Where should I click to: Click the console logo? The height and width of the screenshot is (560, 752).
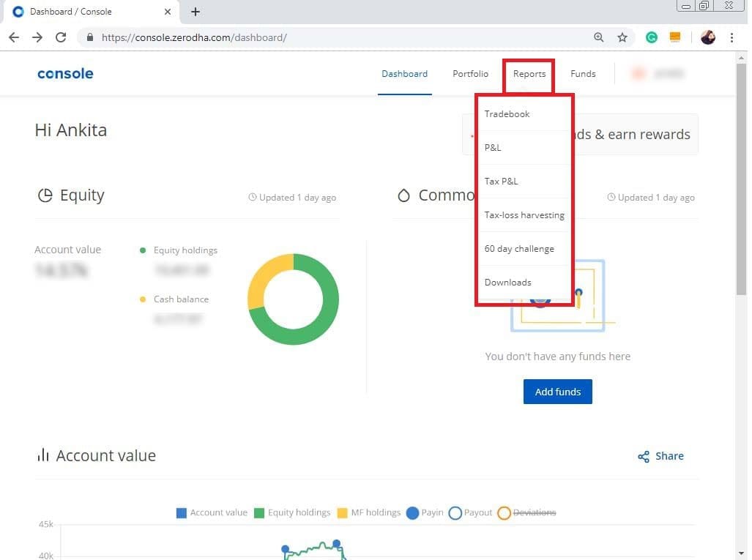65,74
